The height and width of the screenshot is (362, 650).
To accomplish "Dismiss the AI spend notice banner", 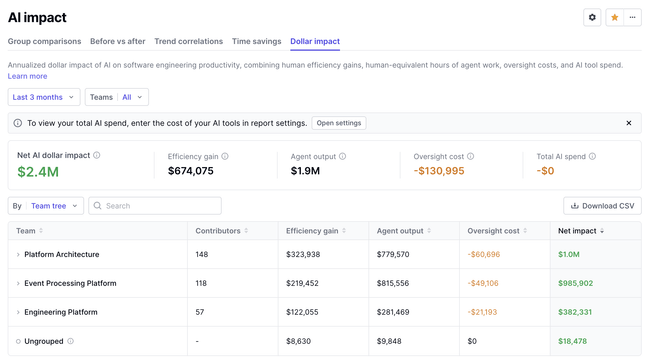I will [629, 123].
